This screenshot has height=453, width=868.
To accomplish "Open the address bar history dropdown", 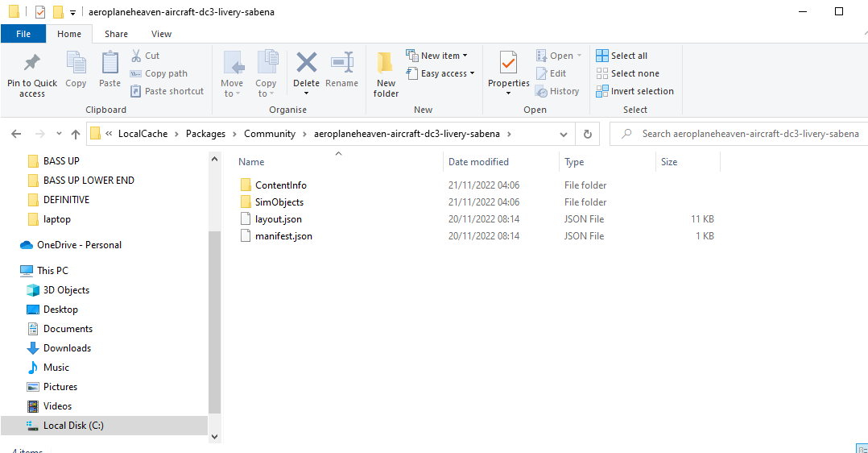I will [563, 134].
